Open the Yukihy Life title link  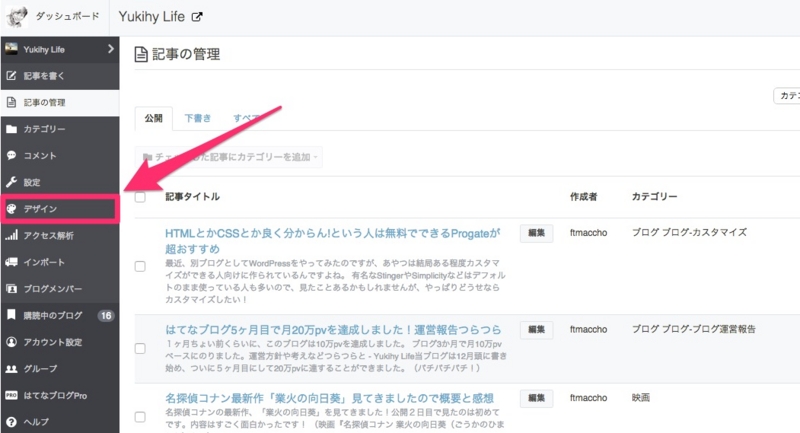[x=152, y=17]
